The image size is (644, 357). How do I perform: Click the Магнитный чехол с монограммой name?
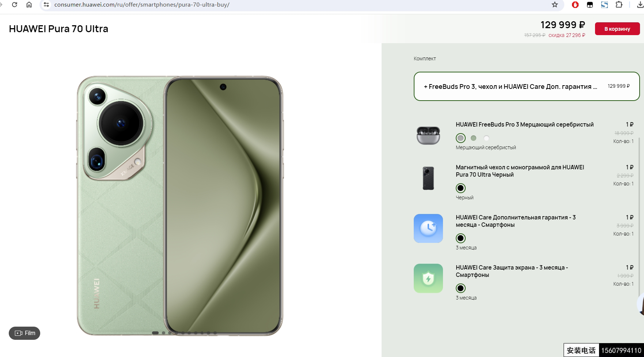coord(520,171)
